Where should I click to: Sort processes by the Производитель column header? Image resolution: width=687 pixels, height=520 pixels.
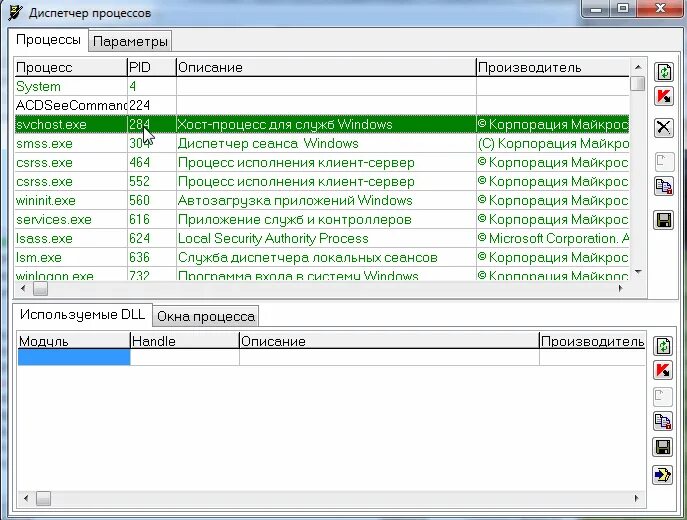(x=553, y=67)
